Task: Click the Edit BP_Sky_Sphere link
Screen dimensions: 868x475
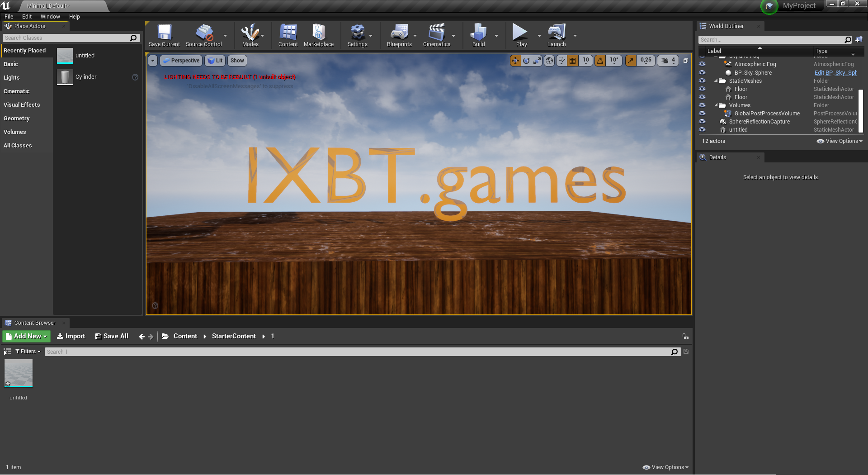Action: (x=835, y=73)
